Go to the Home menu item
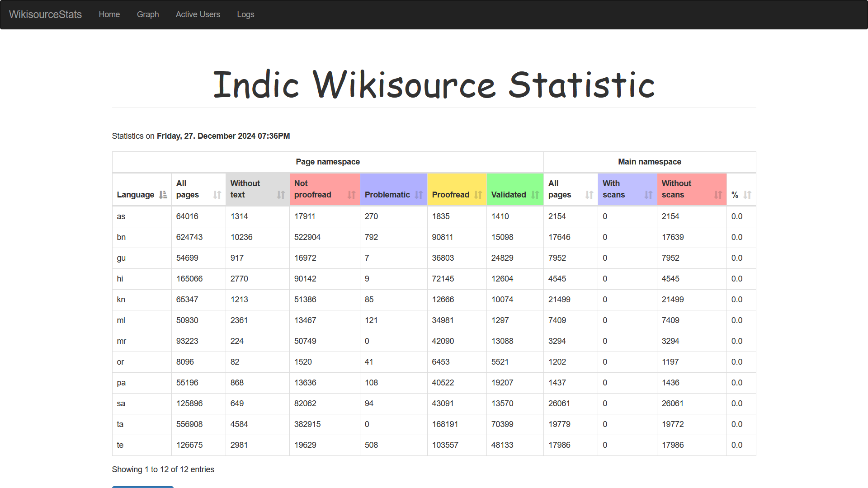 109,14
